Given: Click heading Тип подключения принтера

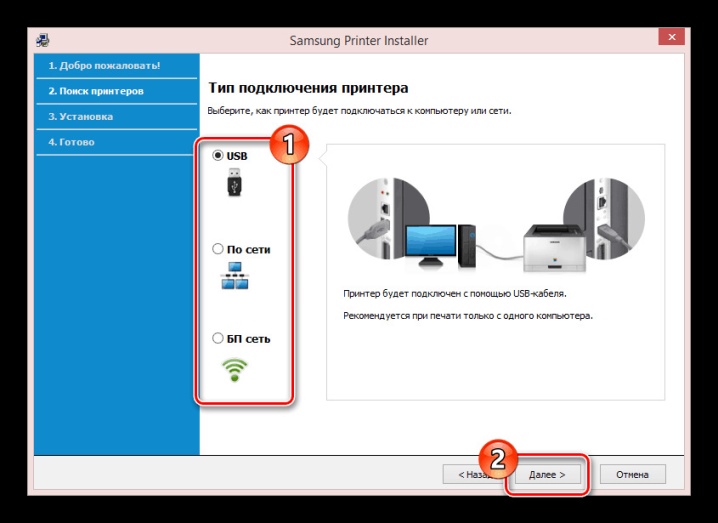Looking at the screenshot, I should point(308,88).
